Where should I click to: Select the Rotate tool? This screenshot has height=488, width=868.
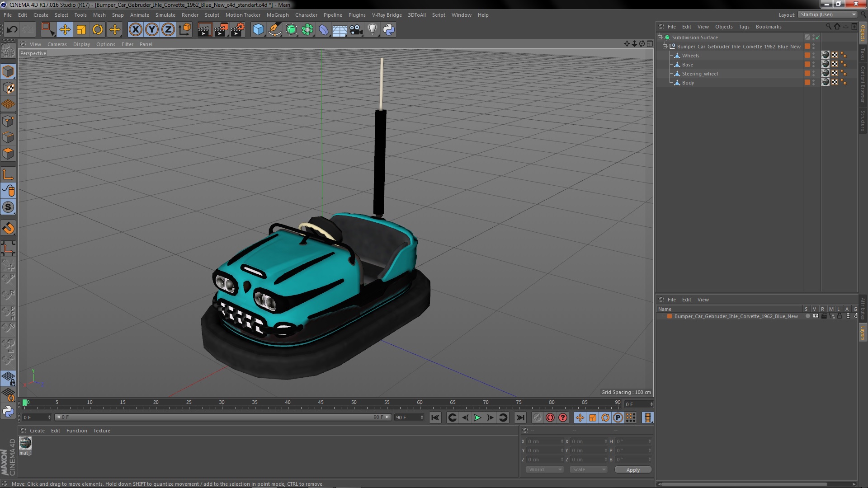(98, 30)
